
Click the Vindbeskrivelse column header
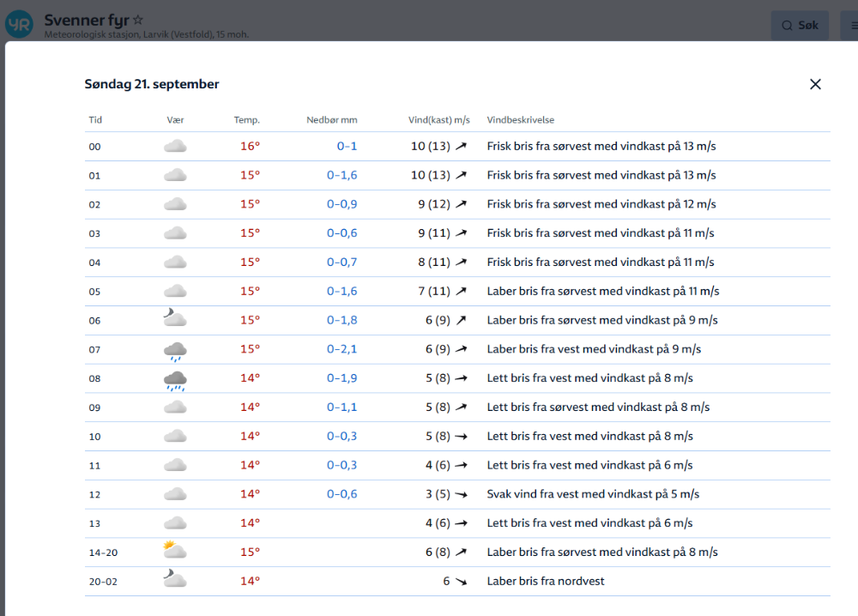coord(520,120)
